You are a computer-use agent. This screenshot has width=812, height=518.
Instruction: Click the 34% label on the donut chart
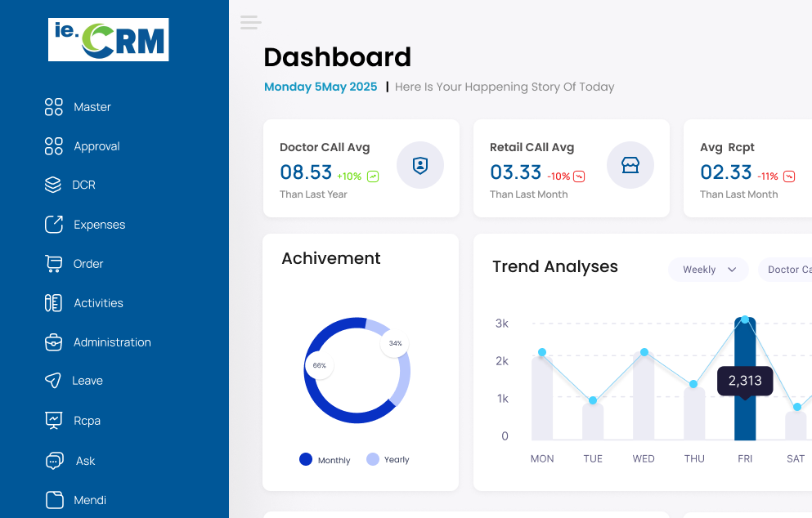pos(395,343)
